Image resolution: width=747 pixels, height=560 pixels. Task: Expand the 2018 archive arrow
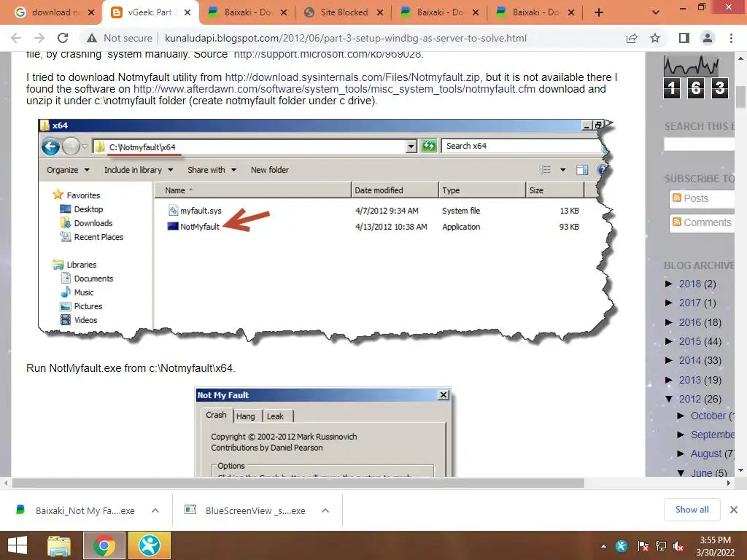click(x=669, y=284)
